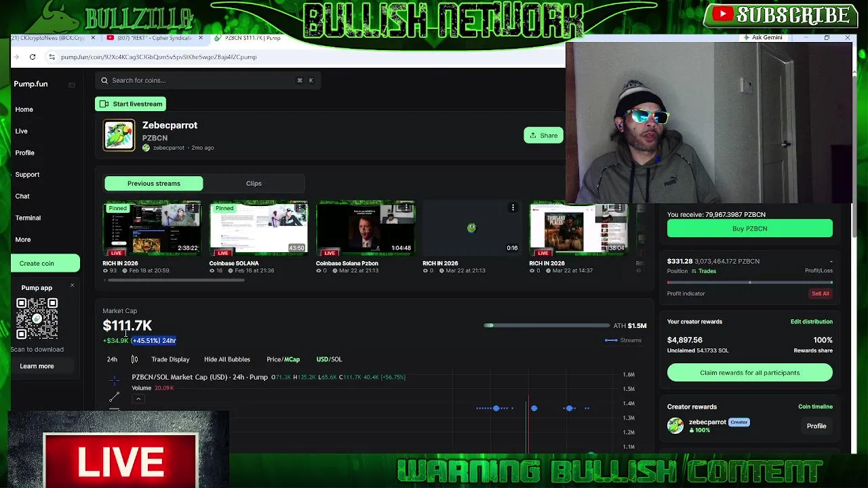Close the Pump app QR panel
The image size is (868, 488).
pyautogui.click(x=72, y=285)
